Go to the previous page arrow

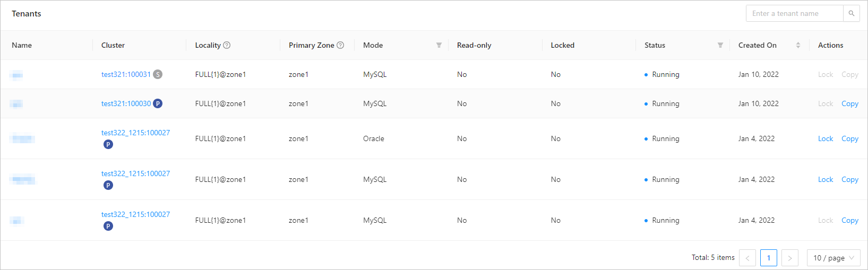[x=747, y=258]
